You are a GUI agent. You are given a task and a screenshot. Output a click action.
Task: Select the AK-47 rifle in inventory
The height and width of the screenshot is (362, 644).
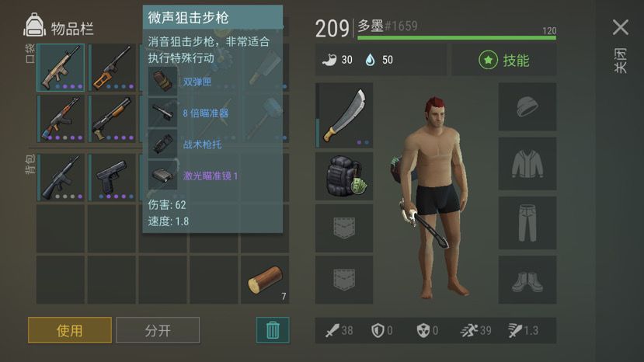click(61, 119)
